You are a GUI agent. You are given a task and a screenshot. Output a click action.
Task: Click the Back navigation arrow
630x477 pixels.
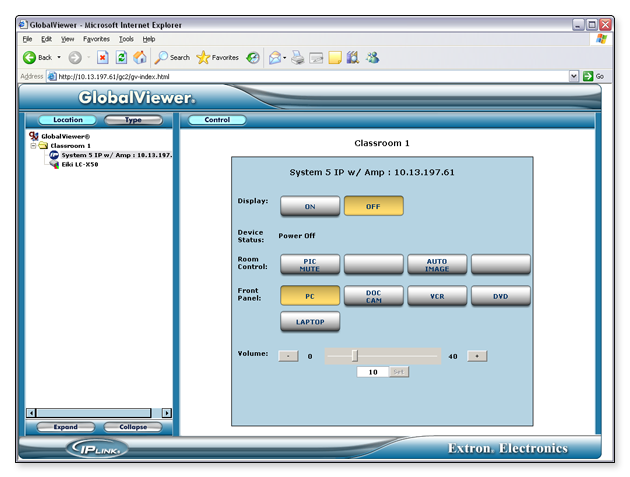(x=30, y=58)
